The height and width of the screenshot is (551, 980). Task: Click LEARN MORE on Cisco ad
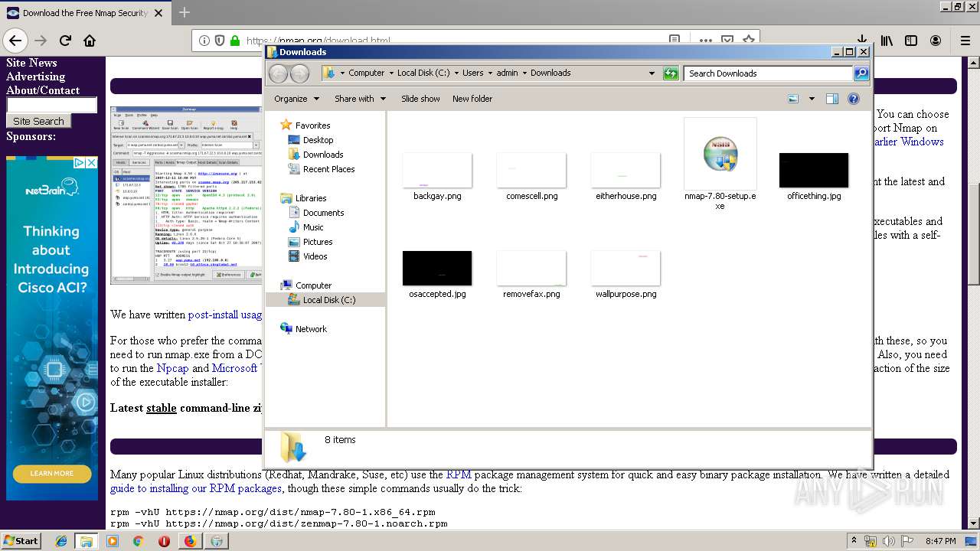click(52, 474)
